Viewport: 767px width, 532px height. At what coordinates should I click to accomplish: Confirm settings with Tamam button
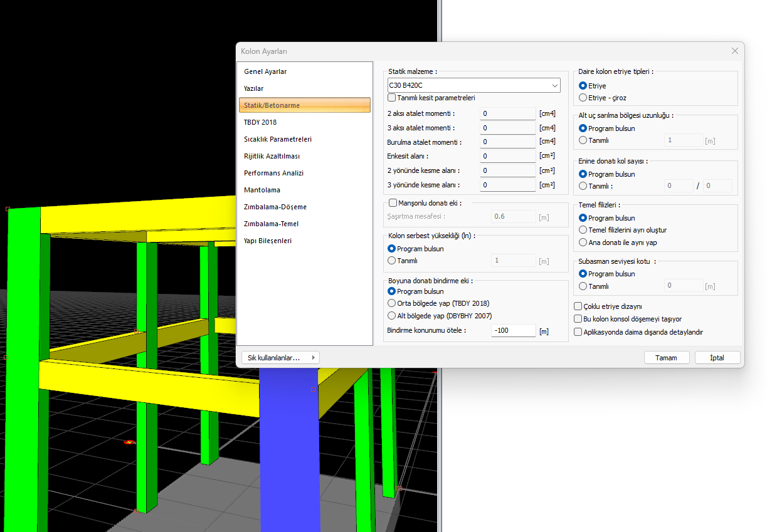click(666, 358)
